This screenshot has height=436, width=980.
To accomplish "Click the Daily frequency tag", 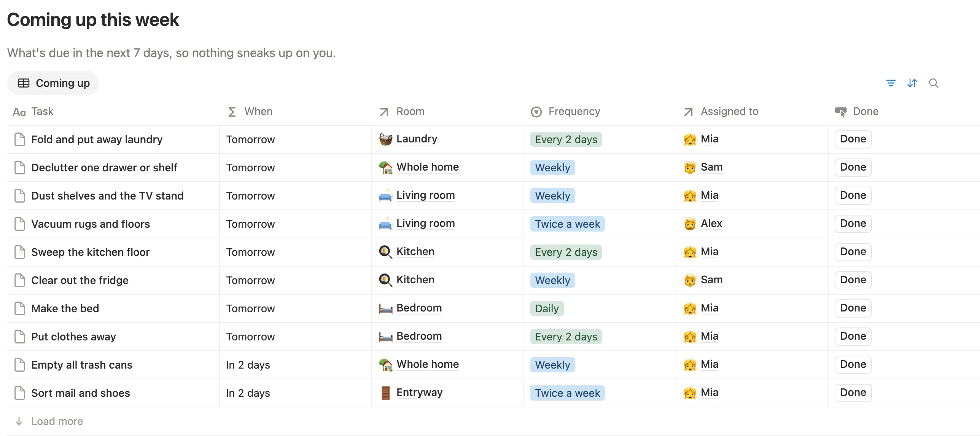I will pyautogui.click(x=547, y=308).
